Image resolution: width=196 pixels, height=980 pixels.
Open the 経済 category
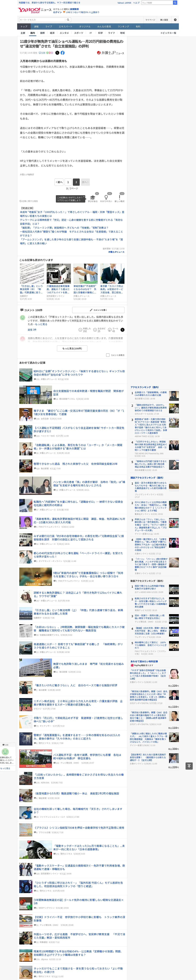point(52,33)
